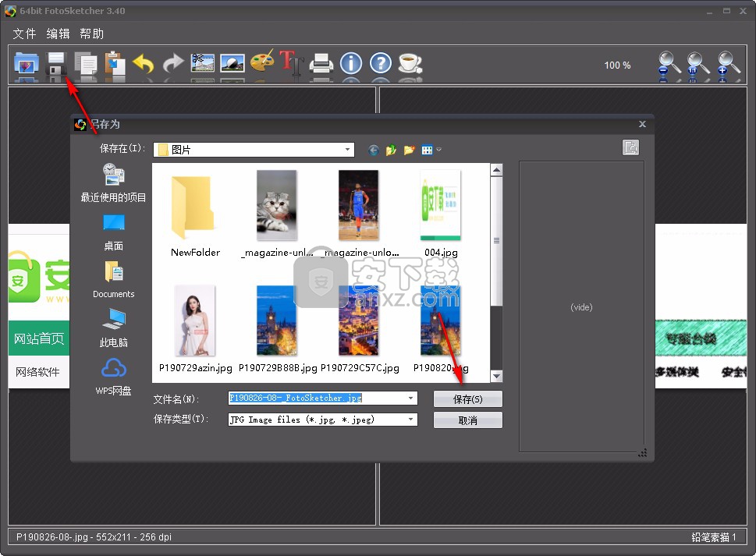Open the view menu grid icon
Viewport: 756px width, 556px height.
click(x=427, y=151)
